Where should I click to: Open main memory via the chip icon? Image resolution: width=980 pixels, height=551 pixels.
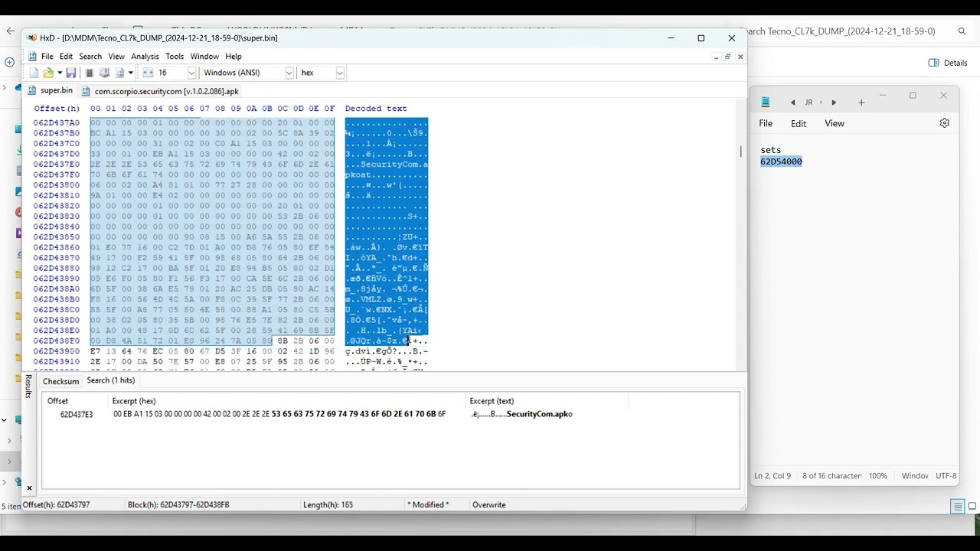coord(89,73)
